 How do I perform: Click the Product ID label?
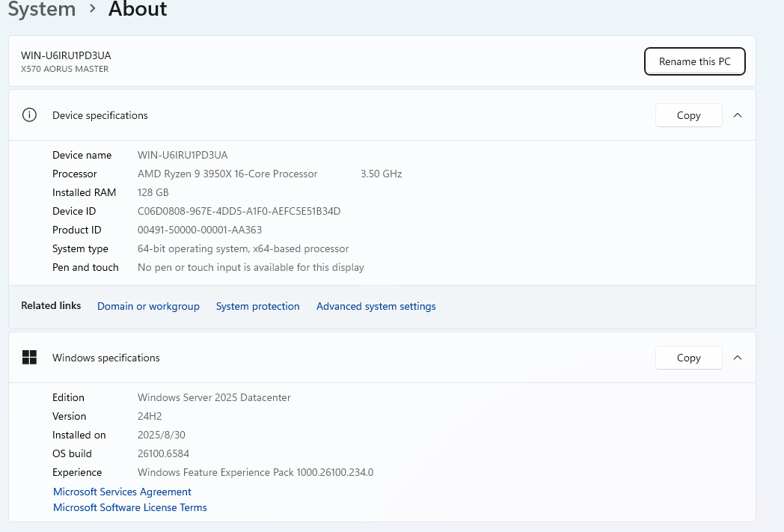tap(76, 230)
